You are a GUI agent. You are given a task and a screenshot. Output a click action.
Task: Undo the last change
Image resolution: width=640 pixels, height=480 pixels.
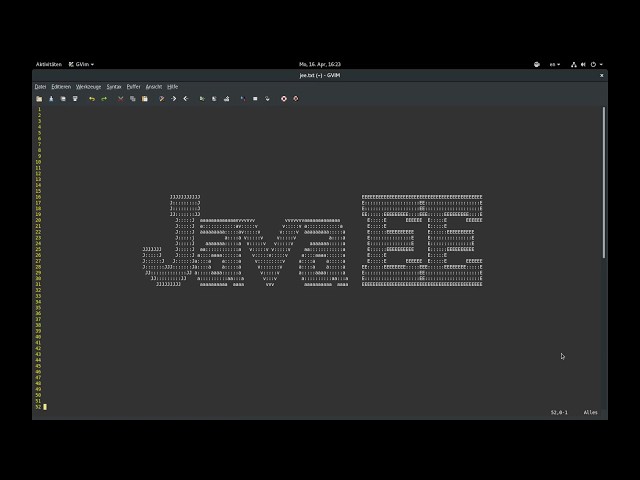tap(92, 99)
